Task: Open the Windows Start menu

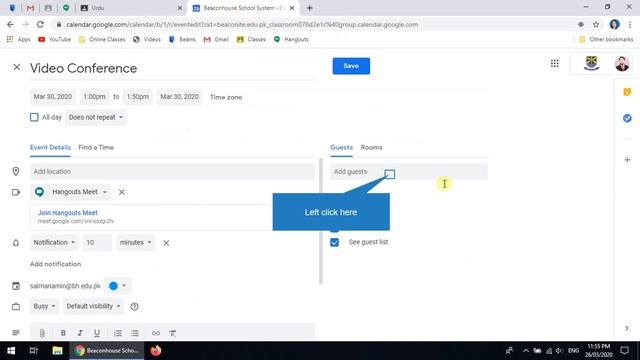Action: pos(11,351)
